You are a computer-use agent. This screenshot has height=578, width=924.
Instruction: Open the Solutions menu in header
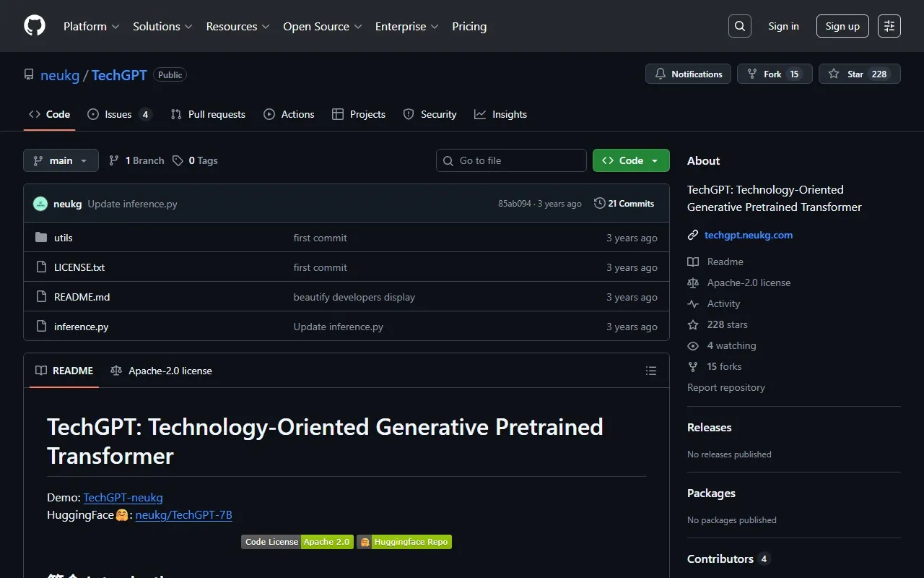point(162,26)
